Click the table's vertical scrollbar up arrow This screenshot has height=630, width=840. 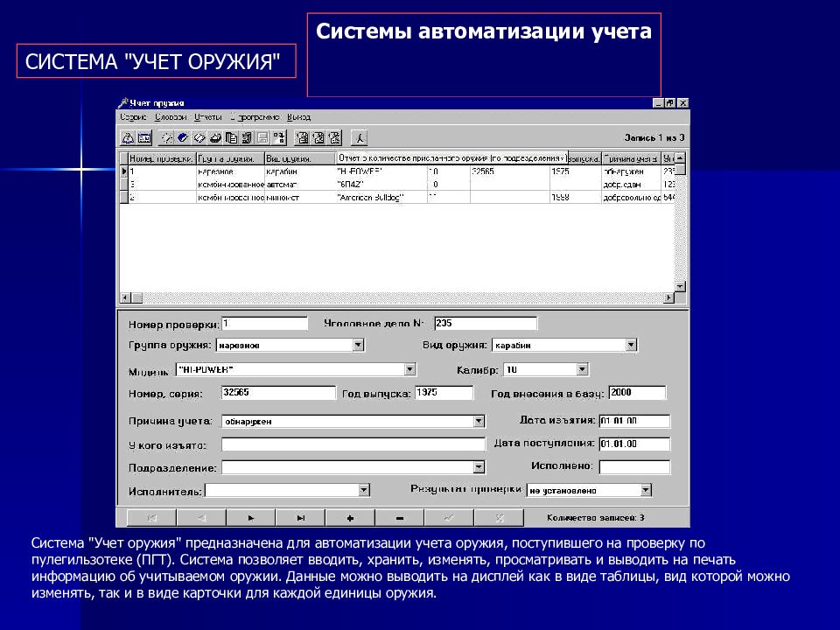(x=680, y=158)
